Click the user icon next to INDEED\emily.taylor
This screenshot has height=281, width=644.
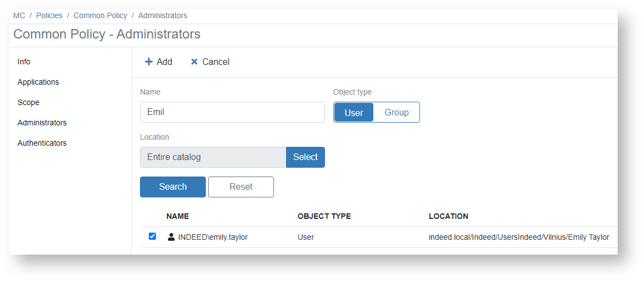tap(171, 237)
